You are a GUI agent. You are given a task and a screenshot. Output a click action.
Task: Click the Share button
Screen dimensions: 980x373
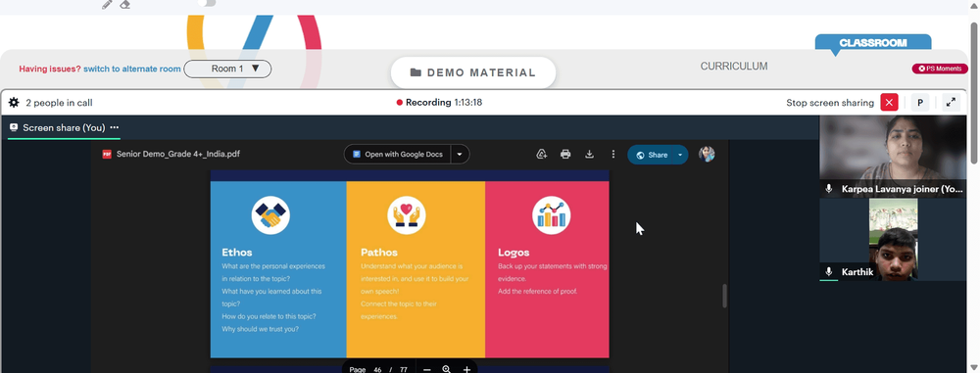651,155
